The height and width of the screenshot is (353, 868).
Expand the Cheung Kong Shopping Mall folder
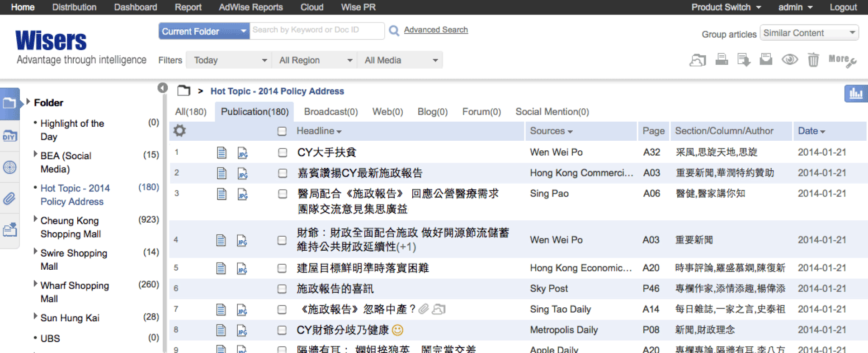36,219
